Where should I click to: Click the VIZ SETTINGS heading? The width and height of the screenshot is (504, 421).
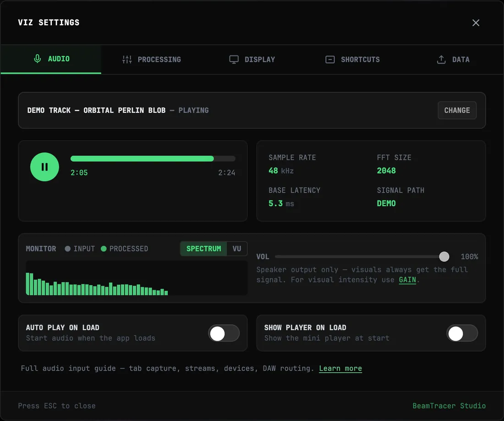(x=49, y=22)
